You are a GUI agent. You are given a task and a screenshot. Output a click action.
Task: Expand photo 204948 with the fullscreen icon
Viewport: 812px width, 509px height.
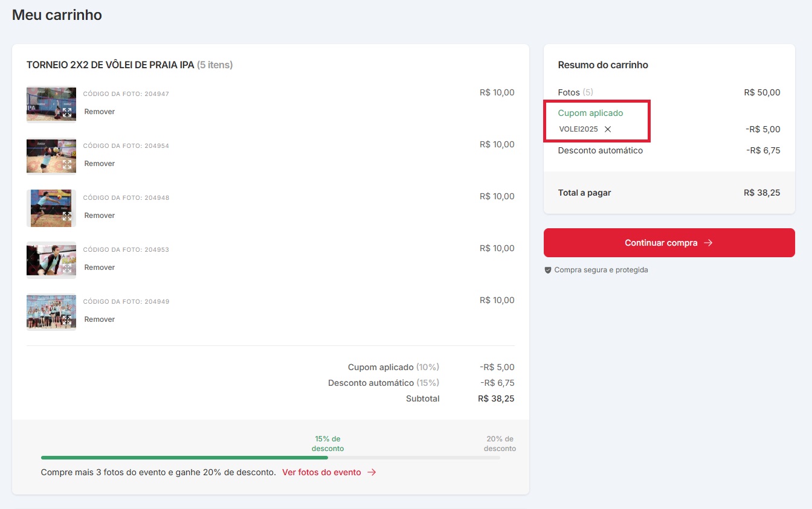pyautogui.click(x=67, y=216)
